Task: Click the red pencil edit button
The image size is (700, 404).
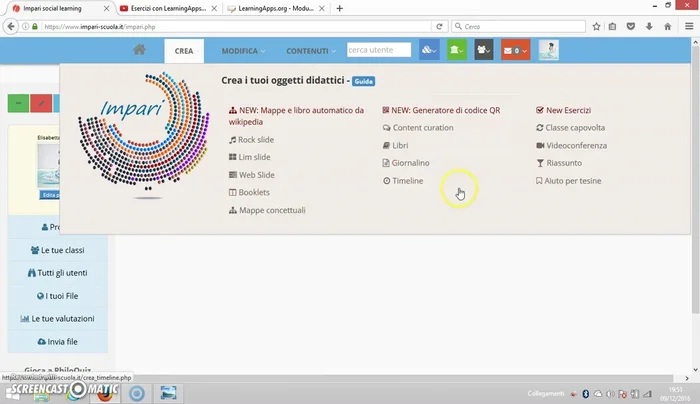Action: click(41, 103)
